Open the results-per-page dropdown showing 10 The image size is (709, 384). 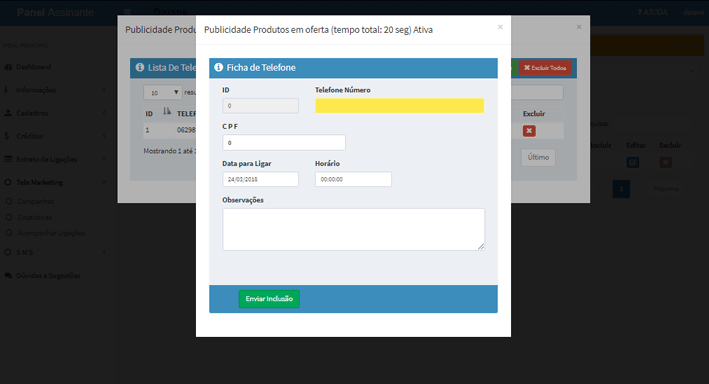[163, 92]
